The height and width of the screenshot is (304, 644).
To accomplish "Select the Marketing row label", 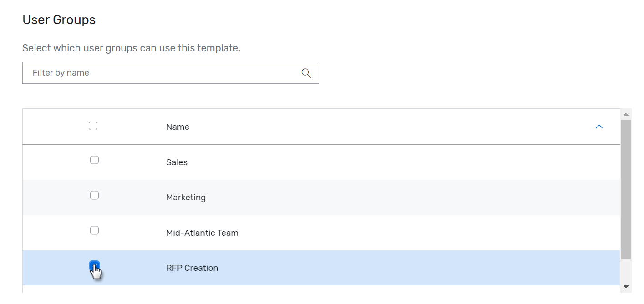I will pos(186,197).
